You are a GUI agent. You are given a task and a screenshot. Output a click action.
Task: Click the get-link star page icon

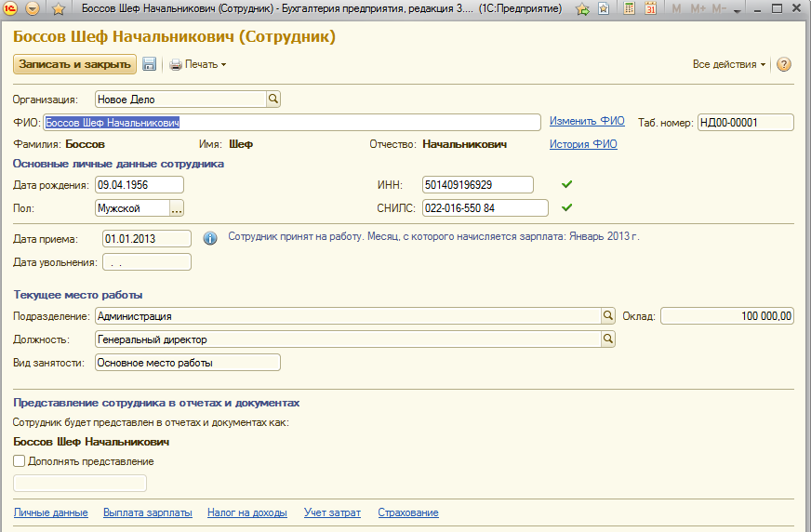click(604, 8)
